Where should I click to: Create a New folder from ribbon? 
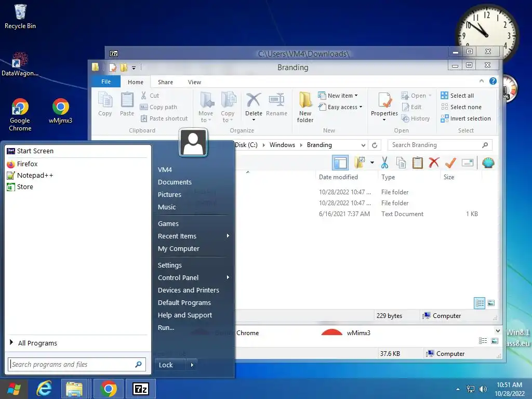(x=305, y=107)
